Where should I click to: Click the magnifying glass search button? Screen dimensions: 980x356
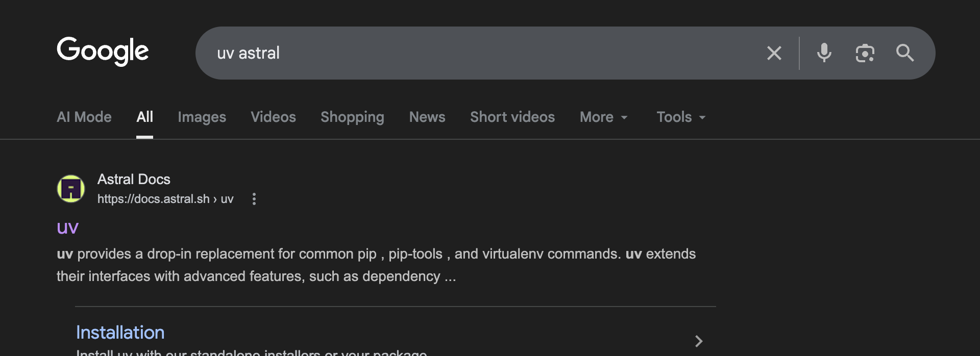tap(905, 53)
